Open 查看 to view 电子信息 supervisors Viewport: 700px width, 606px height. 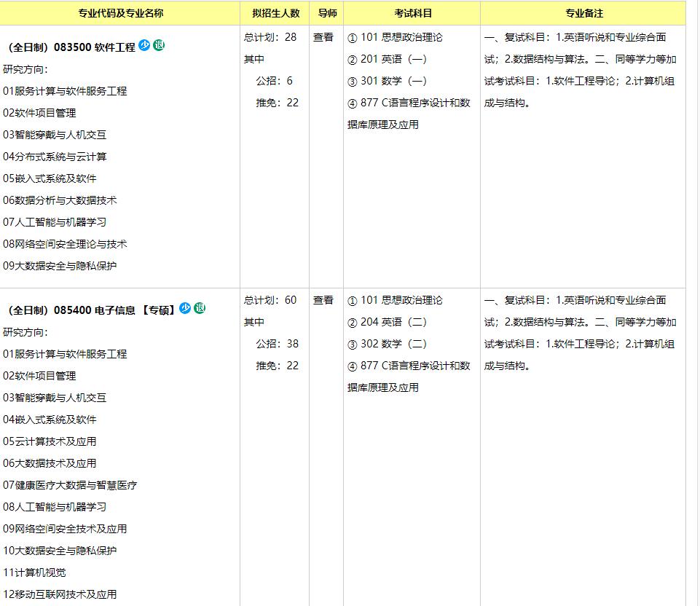pos(323,299)
